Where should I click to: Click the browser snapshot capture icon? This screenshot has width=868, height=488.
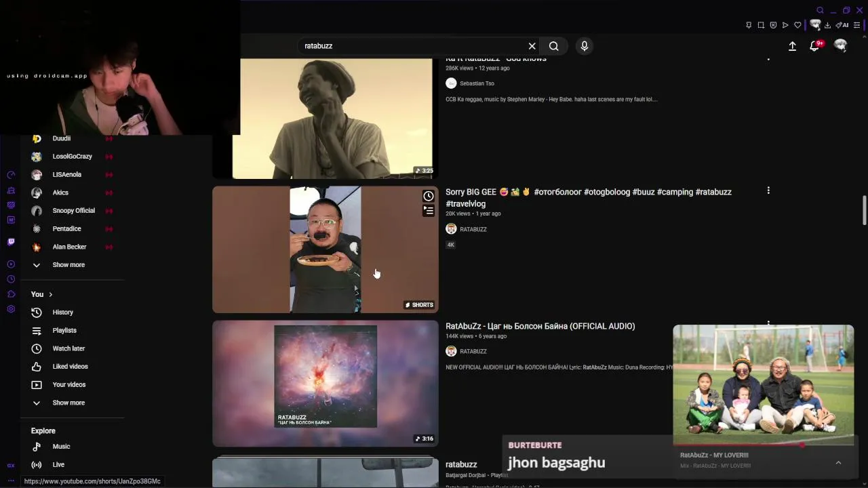pyautogui.click(x=761, y=25)
